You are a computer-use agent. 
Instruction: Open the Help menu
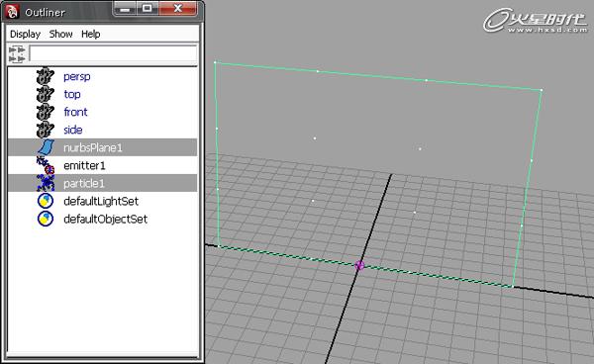90,34
